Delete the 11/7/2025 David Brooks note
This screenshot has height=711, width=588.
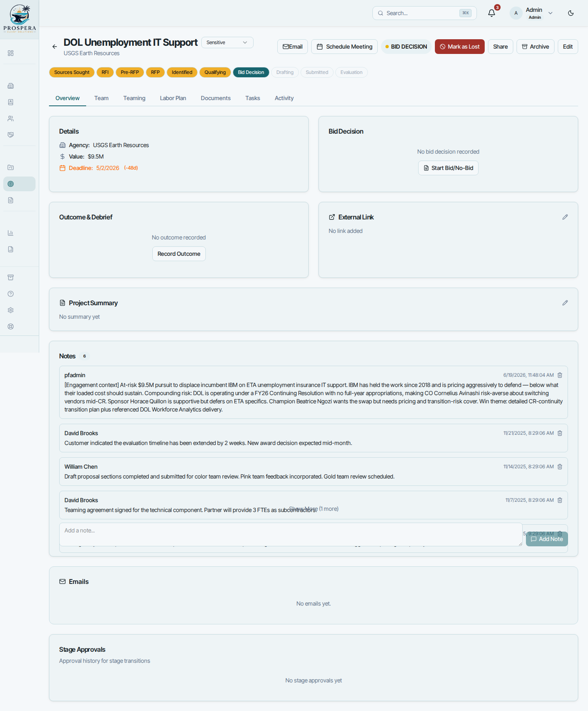560,500
